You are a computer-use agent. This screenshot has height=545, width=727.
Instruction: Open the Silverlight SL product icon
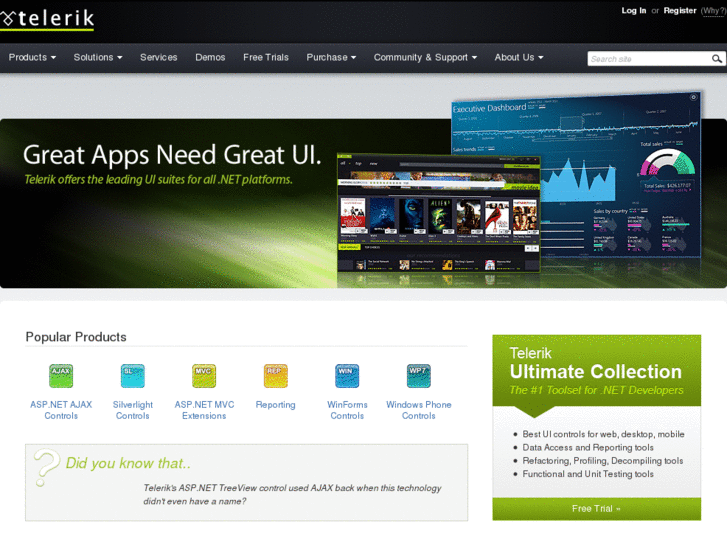tap(133, 376)
